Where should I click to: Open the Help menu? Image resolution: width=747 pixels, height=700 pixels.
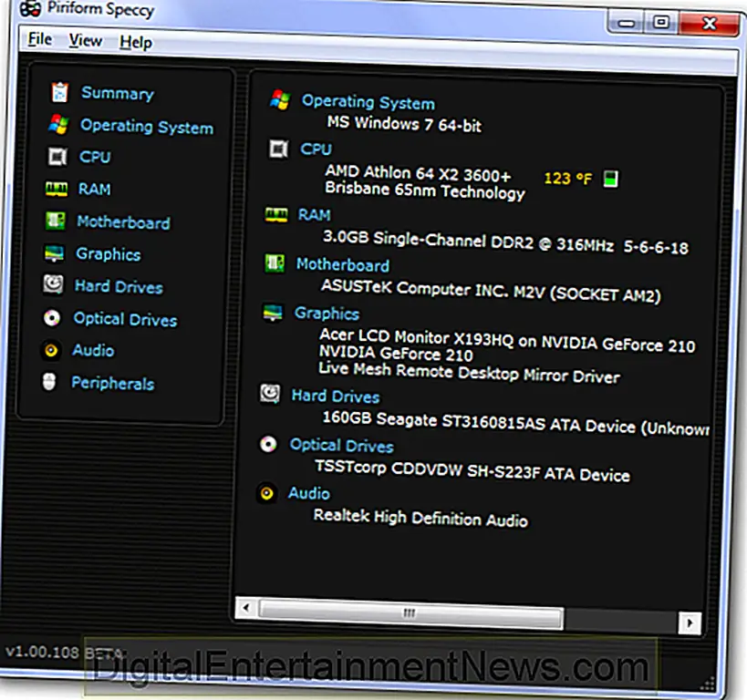click(x=136, y=42)
